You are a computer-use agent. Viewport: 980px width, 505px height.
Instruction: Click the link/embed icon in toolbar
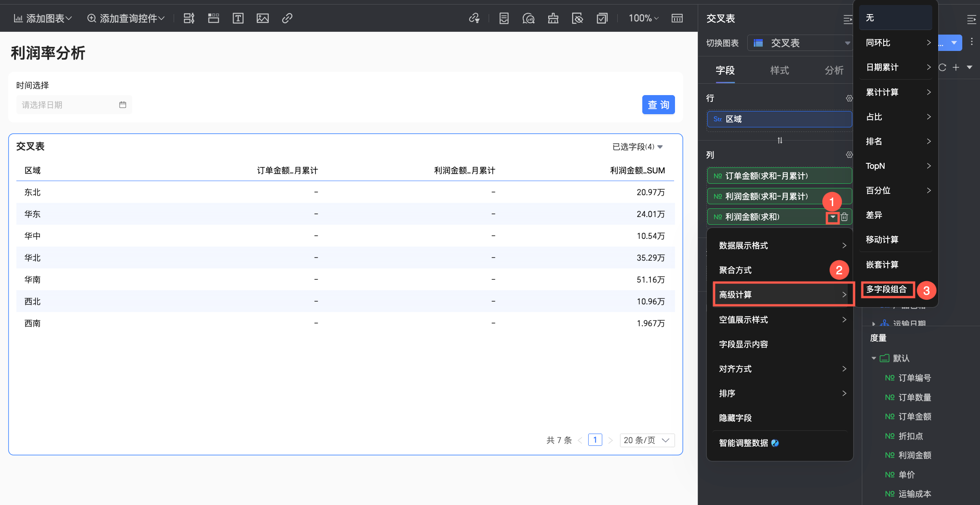click(287, 18)
